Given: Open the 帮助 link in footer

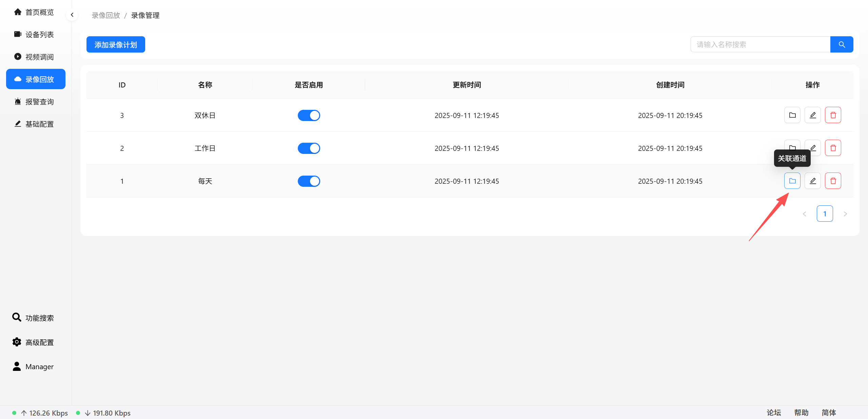Looking at the screenshot, I should (801, 413).
